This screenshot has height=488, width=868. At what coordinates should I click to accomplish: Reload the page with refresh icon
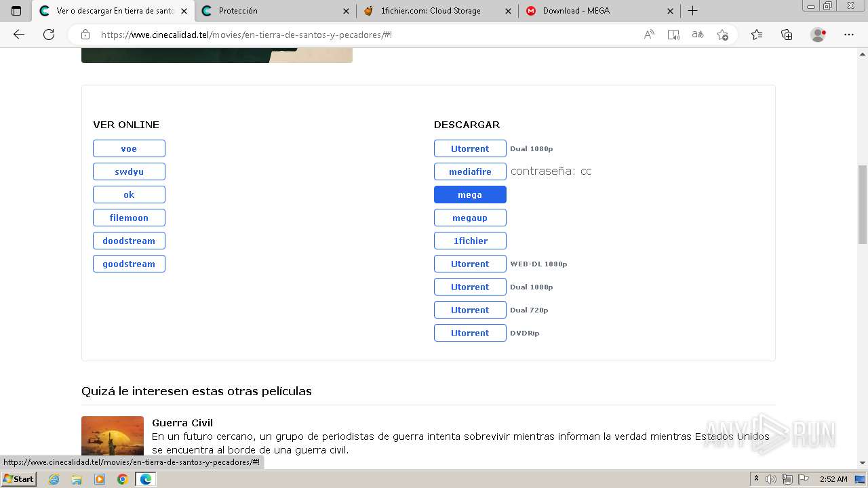coord(49,35)
